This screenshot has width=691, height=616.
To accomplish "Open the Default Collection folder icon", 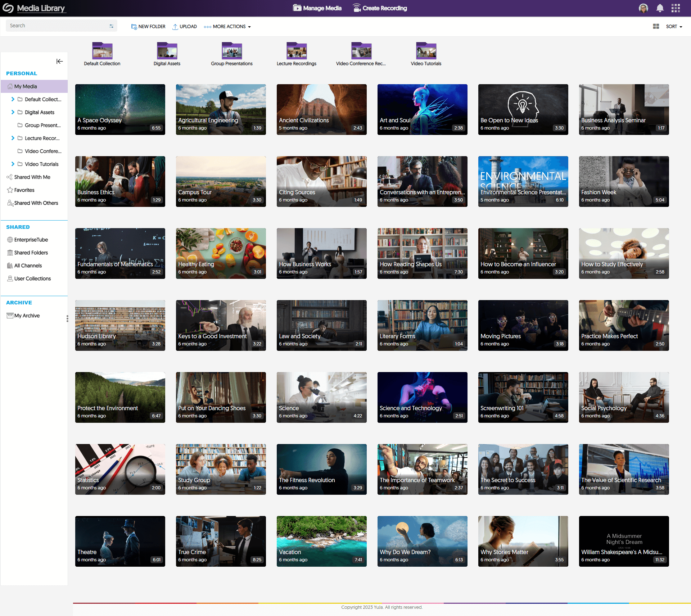I will tap(102, 51).
